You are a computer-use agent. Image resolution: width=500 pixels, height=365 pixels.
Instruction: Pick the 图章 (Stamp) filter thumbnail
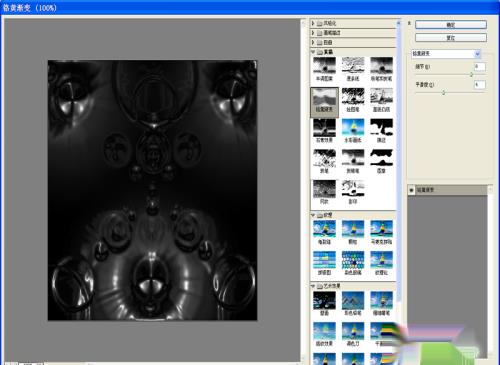click(x=381, y=161)
